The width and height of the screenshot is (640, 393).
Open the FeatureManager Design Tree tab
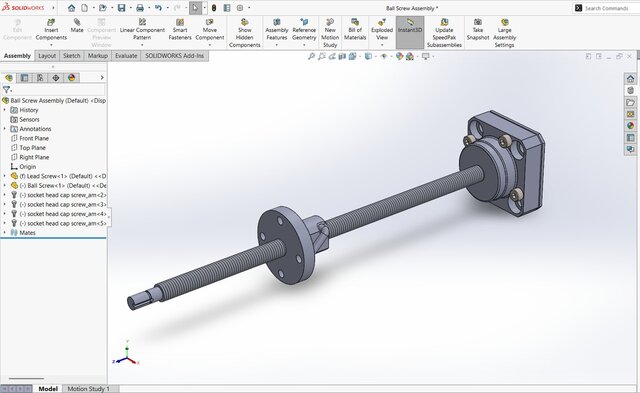coord(9,78)
